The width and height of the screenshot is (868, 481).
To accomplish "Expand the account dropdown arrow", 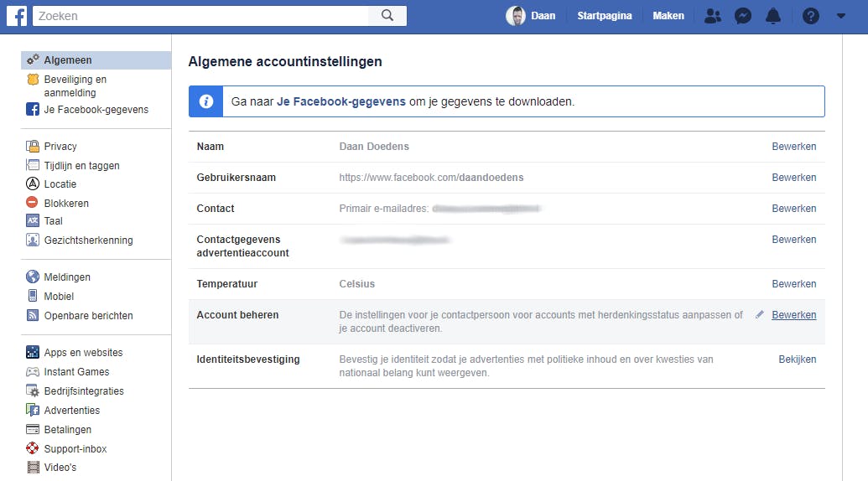I will coord(841,16).
